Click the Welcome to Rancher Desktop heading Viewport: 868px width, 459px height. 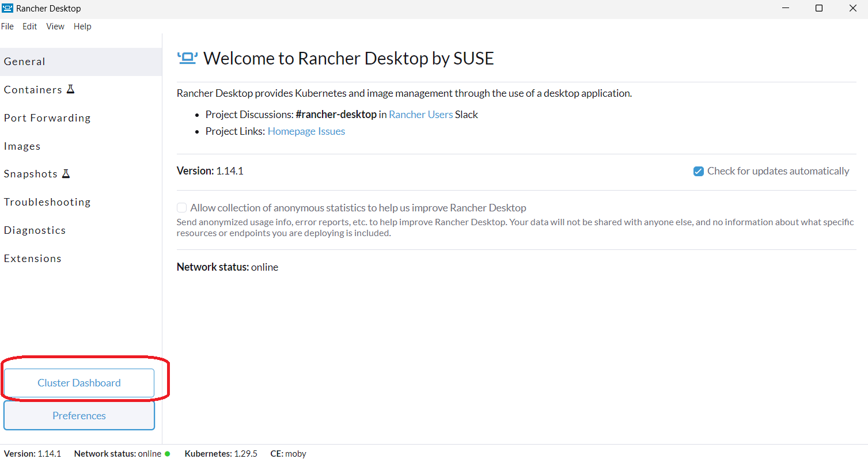(348, 58)
